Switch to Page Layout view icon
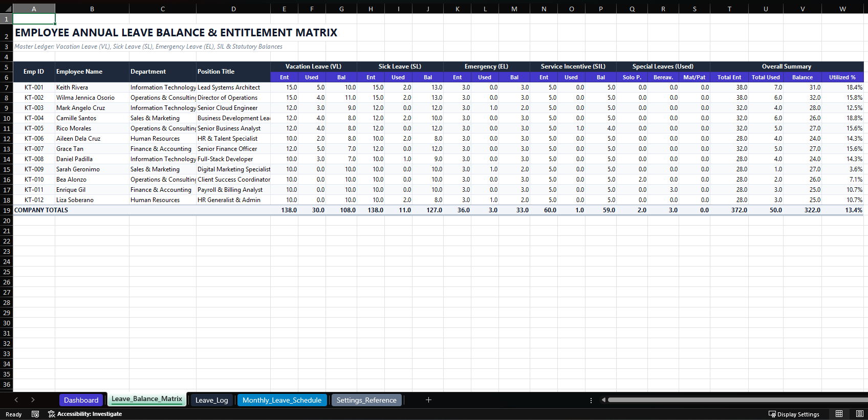 (859, 414)
